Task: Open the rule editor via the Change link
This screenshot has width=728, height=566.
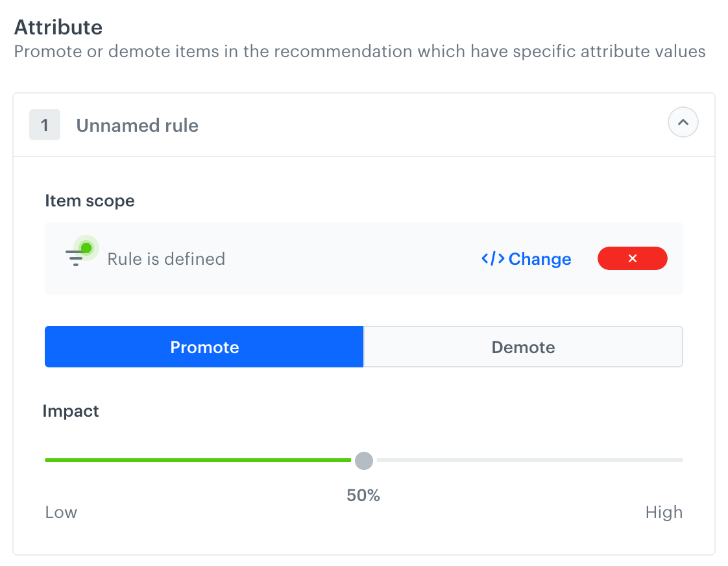Action: click(540, 258)
